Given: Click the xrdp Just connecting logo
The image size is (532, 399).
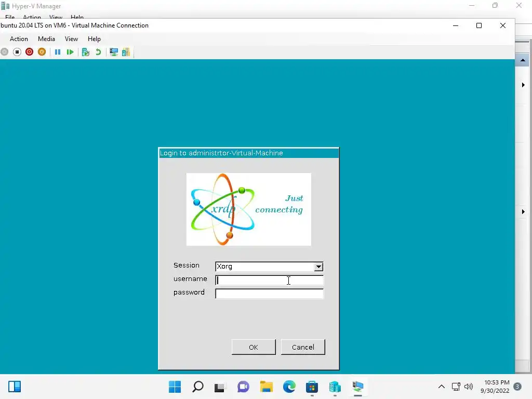Looking at the screenshot, I should point(249,209).
